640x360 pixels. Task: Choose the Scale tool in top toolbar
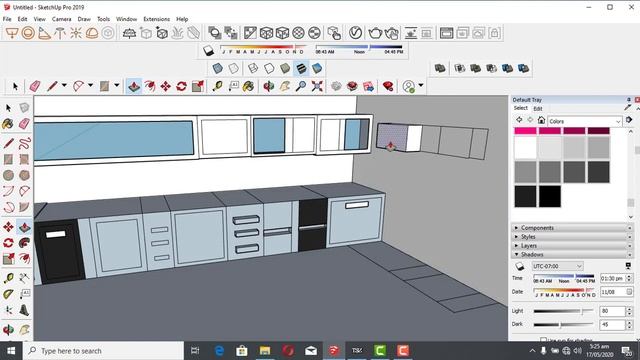tap(198, 86)
